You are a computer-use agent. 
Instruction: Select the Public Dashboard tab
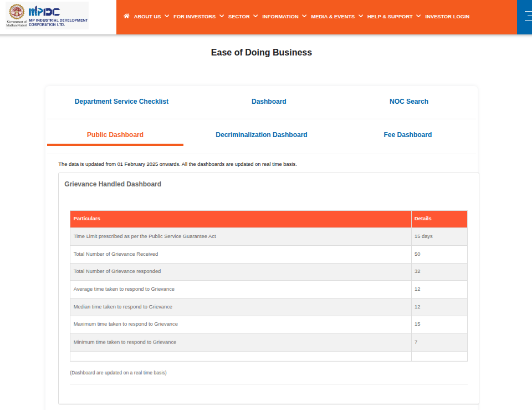[115, 135]
